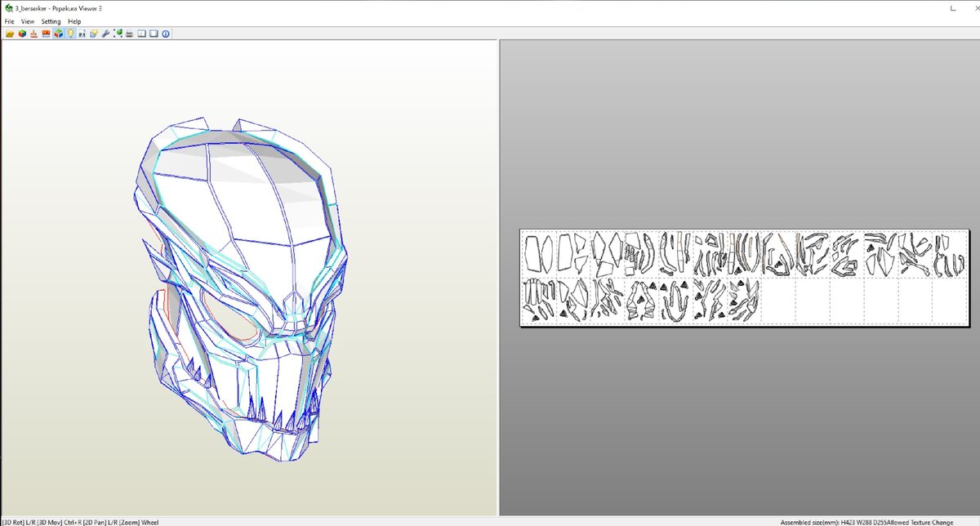
Task: Click the orange stamp toolbar icon
Action: [x=34, y=33]
